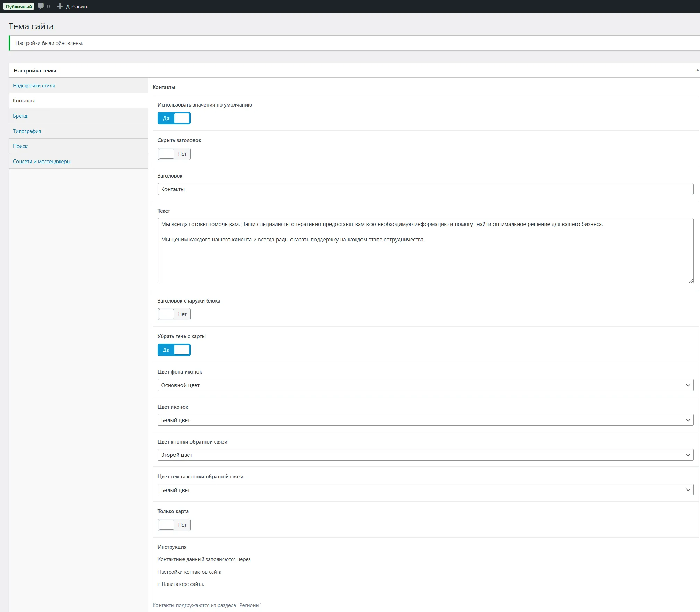Click the plus icon next to Добавить
Screen dimensions: 700x612
click(x=60, y=6)
